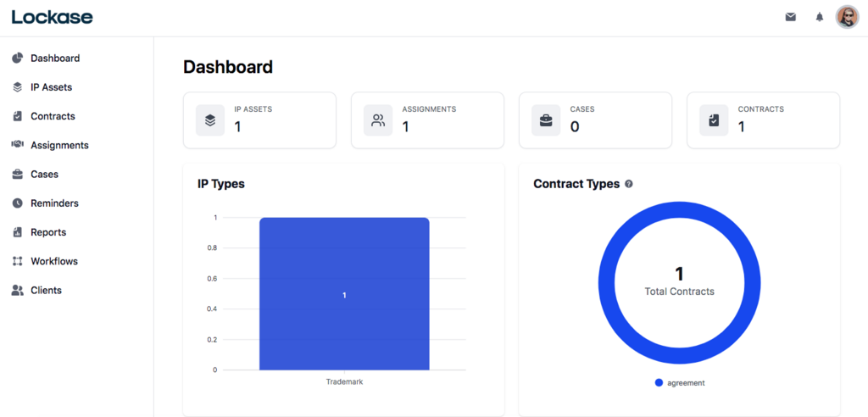Go to Dashboard in sidebar
The image size is (868, 417).
(54, 58)
